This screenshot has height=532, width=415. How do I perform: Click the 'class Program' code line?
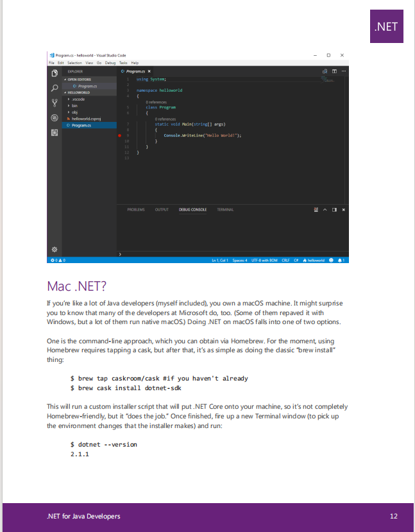161,107
